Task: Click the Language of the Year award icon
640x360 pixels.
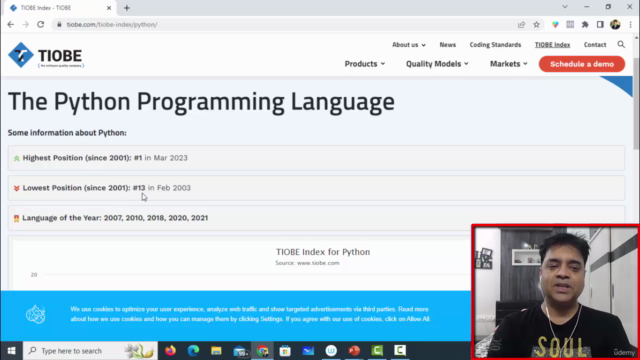Action: [x=16, y=218]
